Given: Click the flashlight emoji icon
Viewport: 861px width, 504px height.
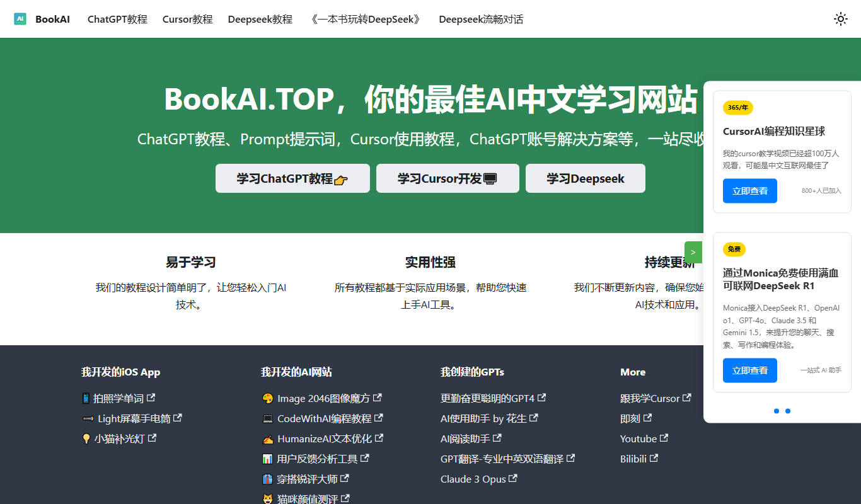Looking at the screenshot, I should click(x=88, y=418).
